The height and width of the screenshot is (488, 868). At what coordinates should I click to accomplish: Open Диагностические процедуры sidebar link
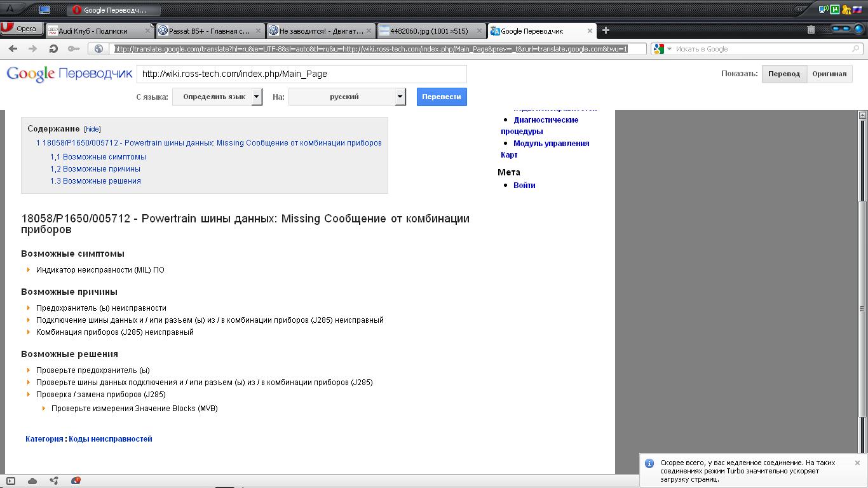point(539,125)
